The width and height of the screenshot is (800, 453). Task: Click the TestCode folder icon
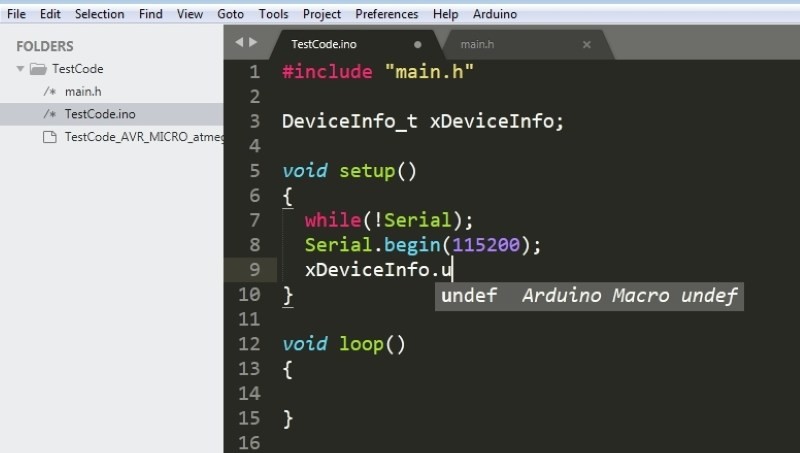[x=38, y=68]
